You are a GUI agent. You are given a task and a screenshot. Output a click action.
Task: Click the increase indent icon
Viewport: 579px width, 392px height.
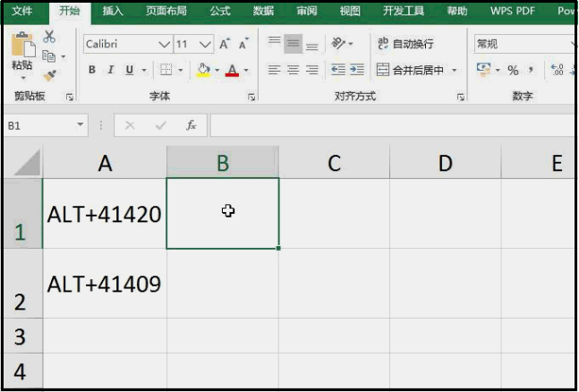click(x=357, y=70)
